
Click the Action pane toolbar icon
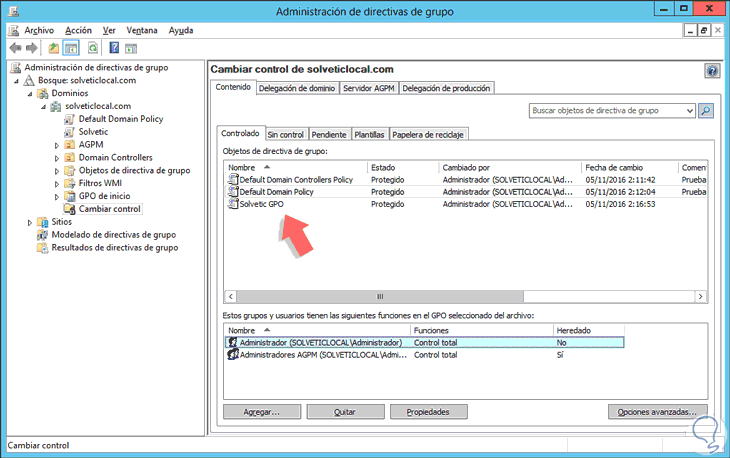pos(131,48)
